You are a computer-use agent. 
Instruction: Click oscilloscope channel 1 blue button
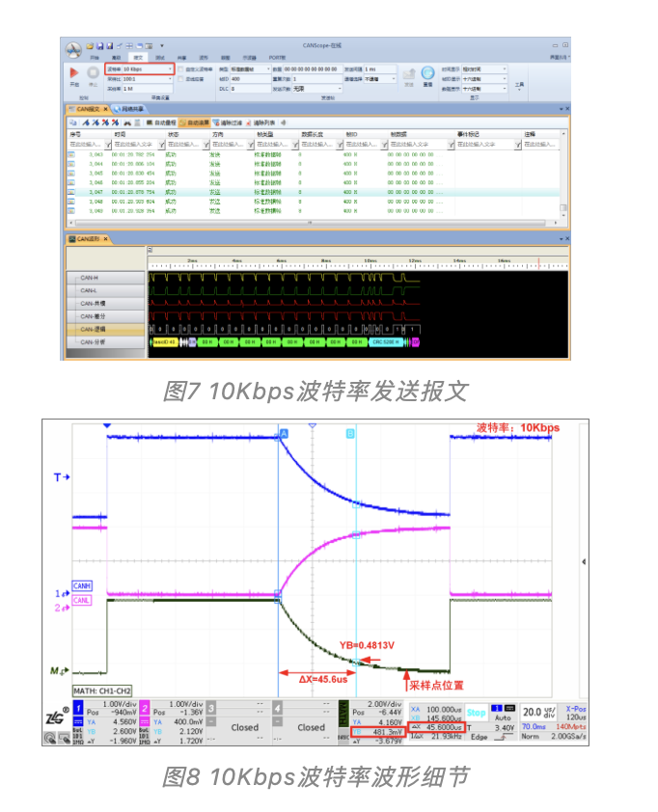click(78, 708)
